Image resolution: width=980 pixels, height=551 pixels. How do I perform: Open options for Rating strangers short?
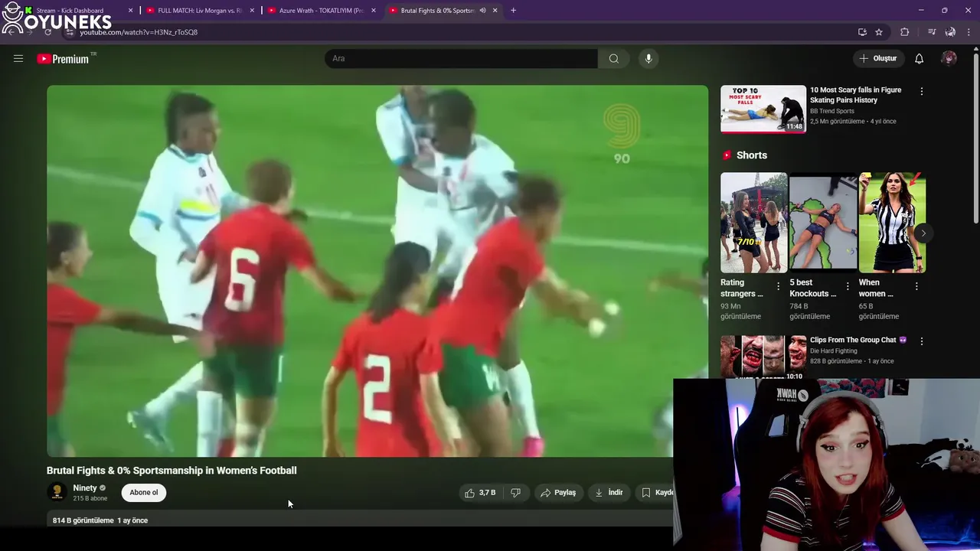coord(779,286)
